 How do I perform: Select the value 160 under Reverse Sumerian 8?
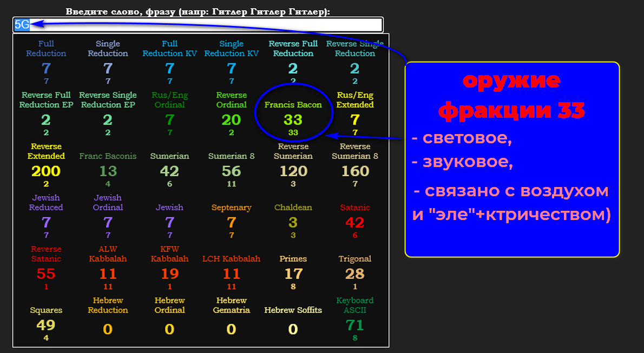(x=355, y=171)
